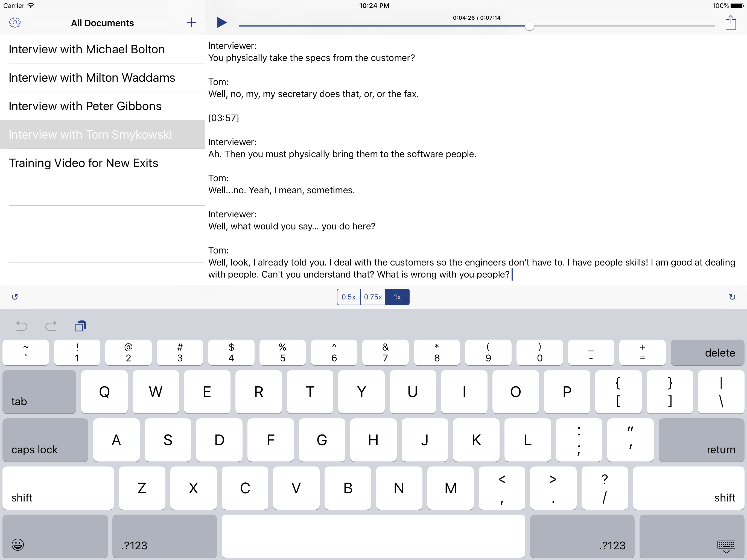Tap the clipboard paste icon

click(x=81, y=326)
